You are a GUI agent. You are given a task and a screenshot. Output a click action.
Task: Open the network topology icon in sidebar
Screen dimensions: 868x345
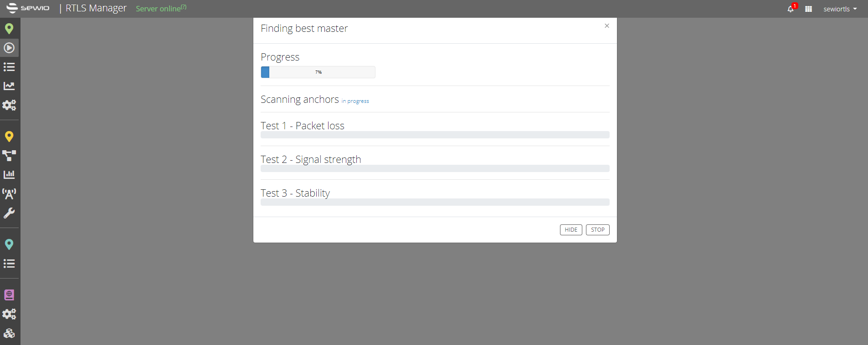coord(9,156)
